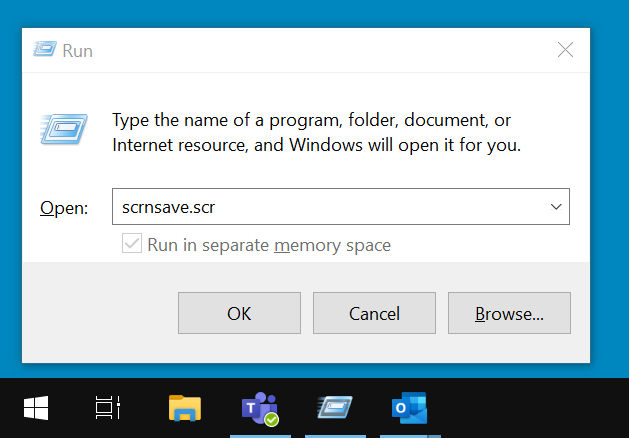Close the Run dialog with the X
629x438 pixels.
[x=566, y=50]
